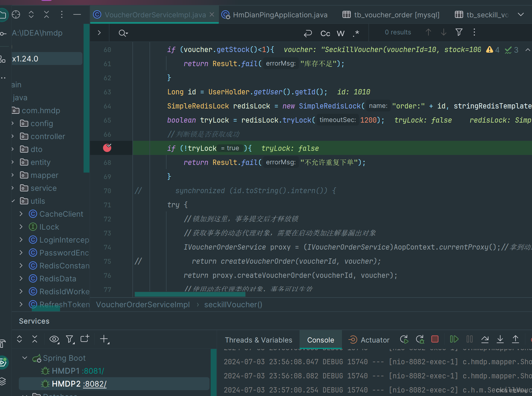The height and width of the screenshot is (396, 532).
Task: Resume the program in debugger toolbar
Action: pos(454,339)
